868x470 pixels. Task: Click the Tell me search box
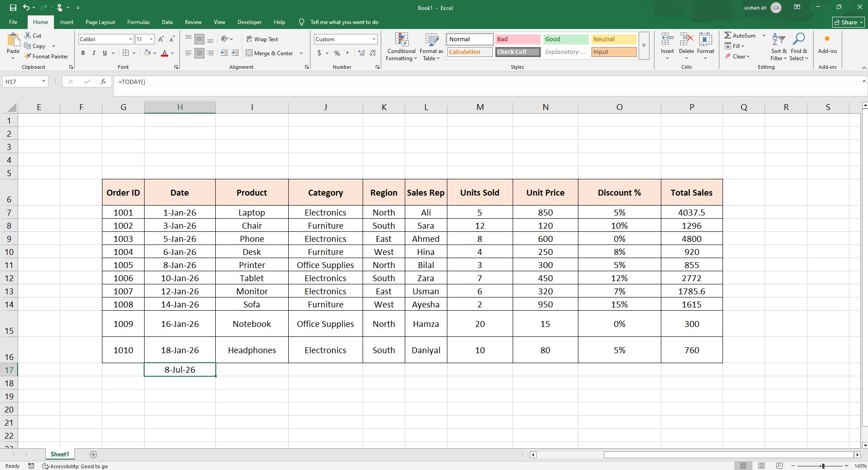click(x=344, y=22)
